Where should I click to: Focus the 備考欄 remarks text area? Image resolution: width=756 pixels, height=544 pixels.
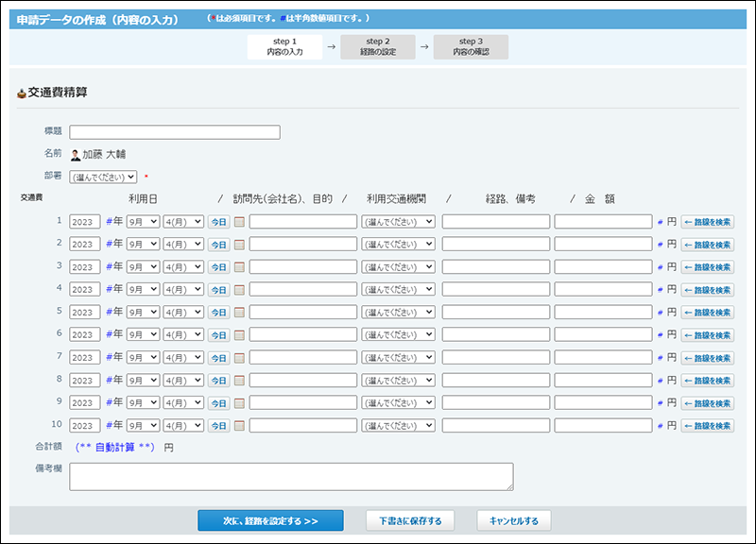tap(291, 477)
